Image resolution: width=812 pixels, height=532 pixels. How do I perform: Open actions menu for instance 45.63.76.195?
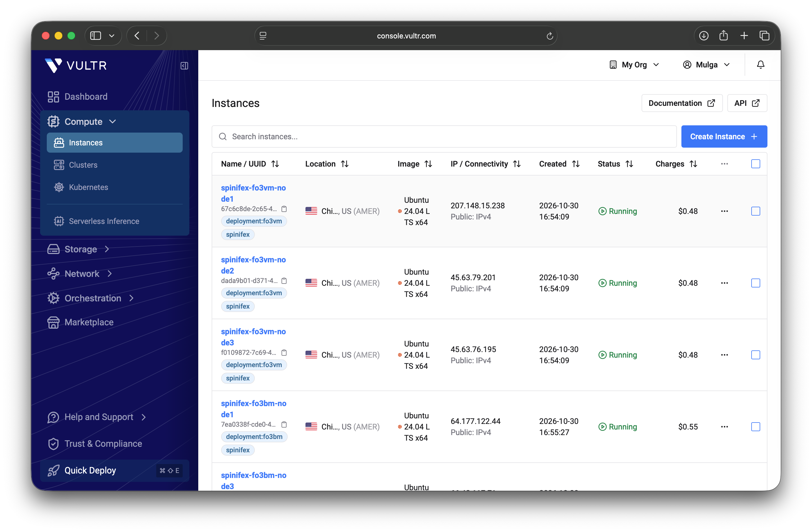(724, 355)
